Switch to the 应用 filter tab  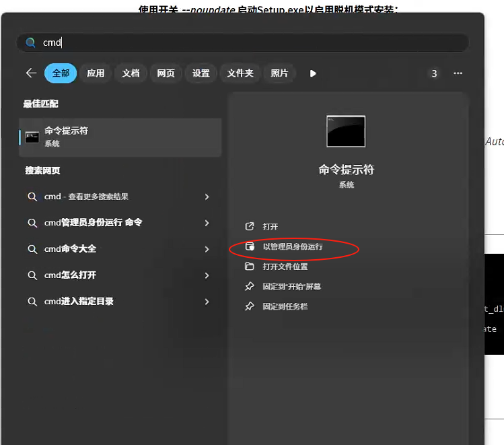[x=96, y=73]
